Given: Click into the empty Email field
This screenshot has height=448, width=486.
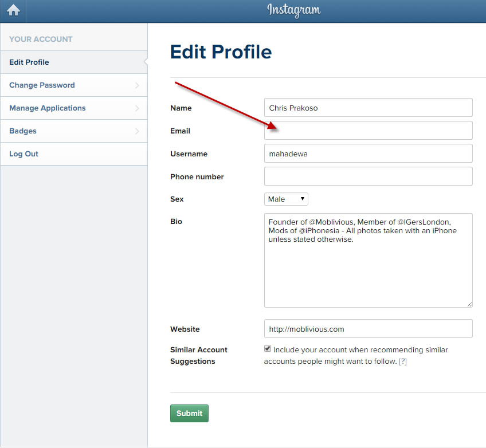Looking at the screenshot, I should tap(368, 131).
